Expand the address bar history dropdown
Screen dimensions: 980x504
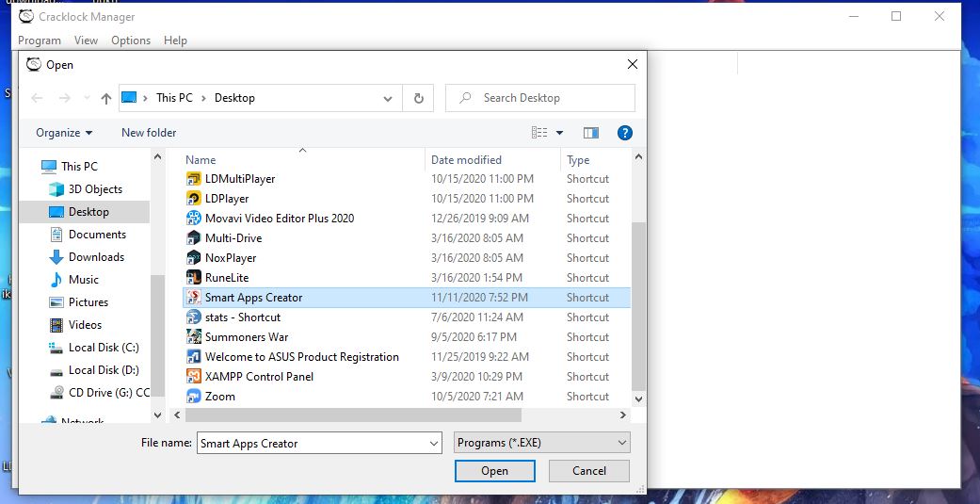click(388, 98)
